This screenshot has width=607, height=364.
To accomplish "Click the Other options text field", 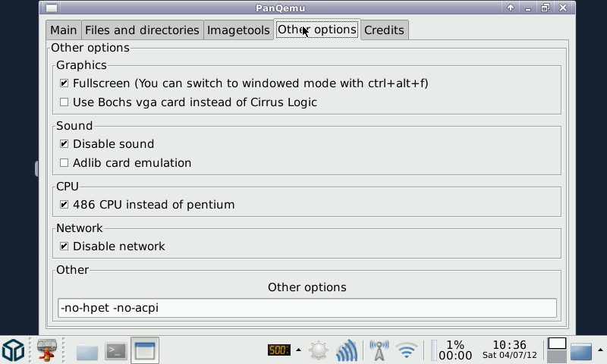I will [307, 308].
